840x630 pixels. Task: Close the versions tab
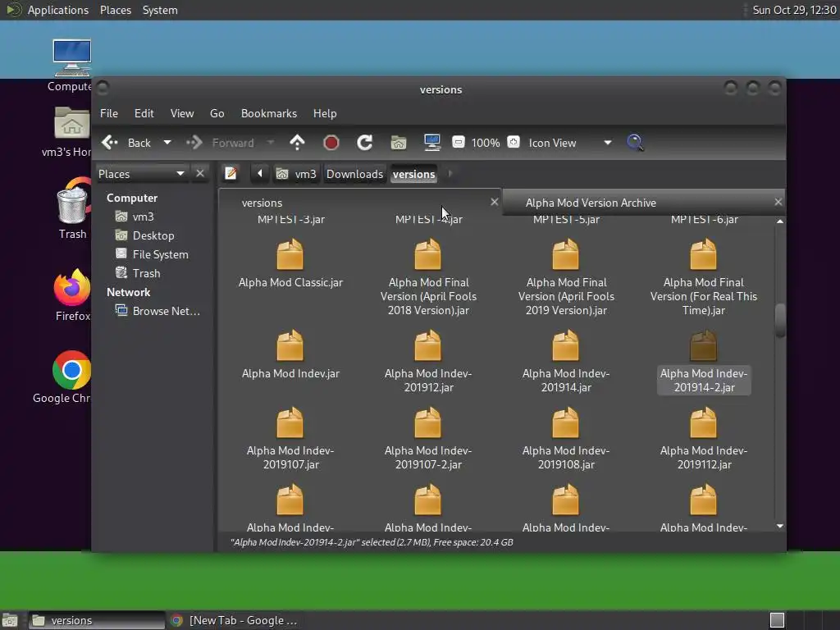click(495, 202)
